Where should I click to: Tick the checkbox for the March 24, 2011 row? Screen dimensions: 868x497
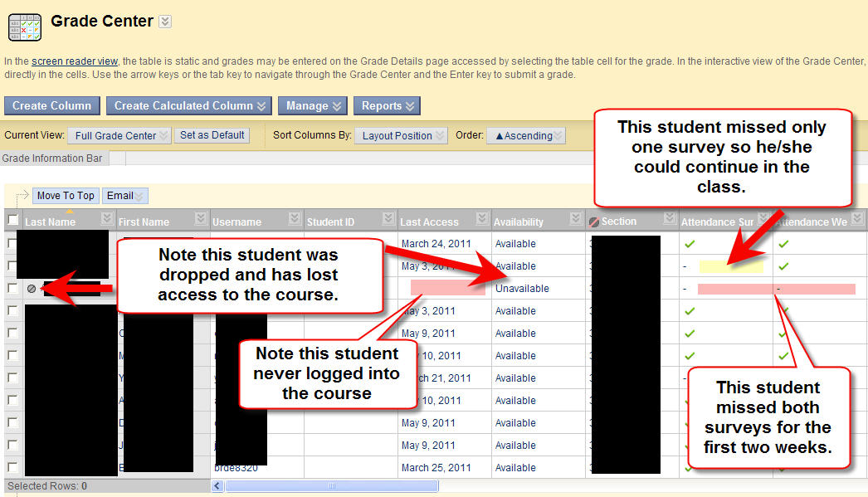[x=12, y=243]
